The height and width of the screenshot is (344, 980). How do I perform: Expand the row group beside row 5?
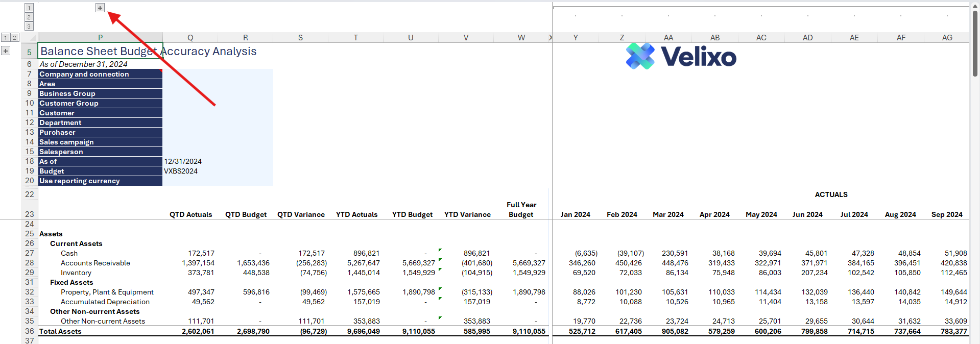click(6, 51)
